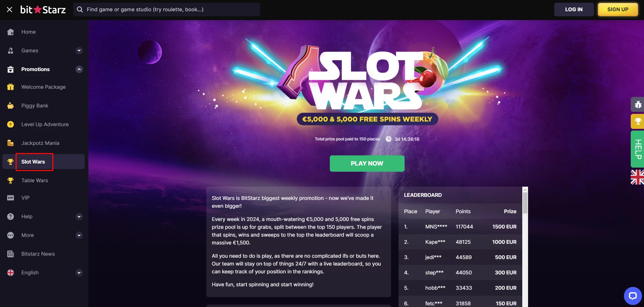Open Table Wars trophy item
644x307 pixels.
pyautogui.click(x=34, y=181)
